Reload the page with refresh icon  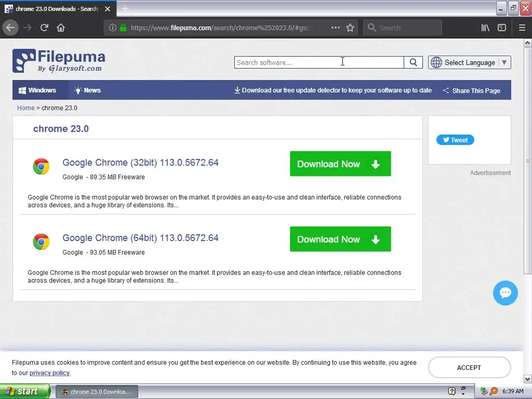44,28
